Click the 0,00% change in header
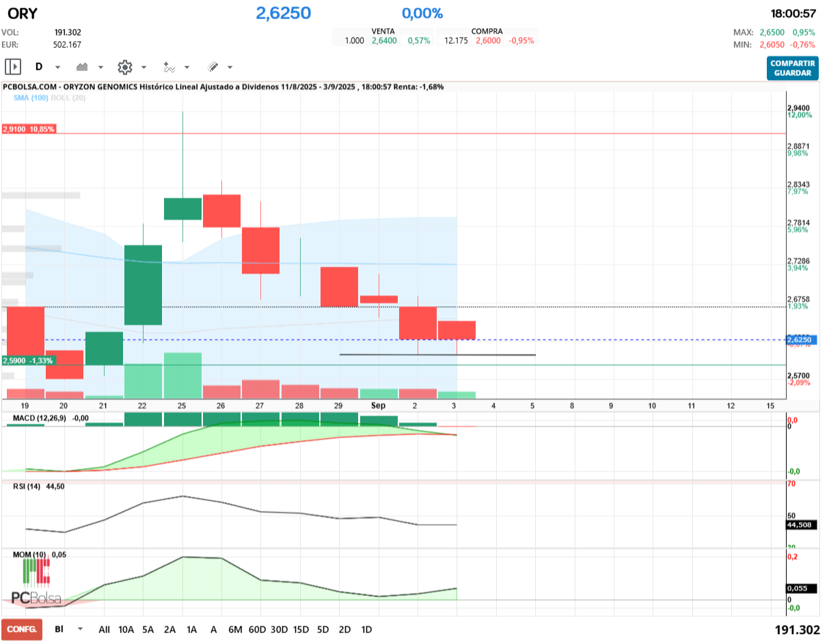This screenshot has width=829, height=644. click(422, 13)
